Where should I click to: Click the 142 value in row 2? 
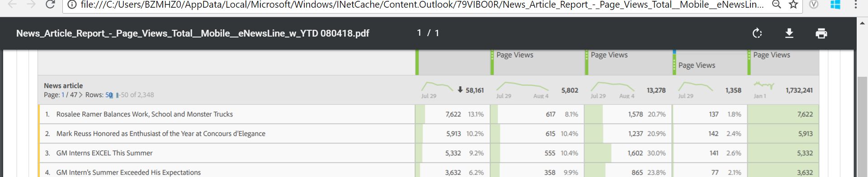tap(713, 134)
